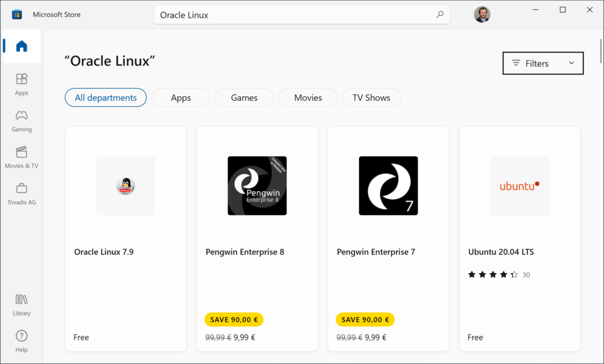Click the Free price on Ubuntu 20.04 LTS
The image size is (604, 364).
[x=475, y=337]
